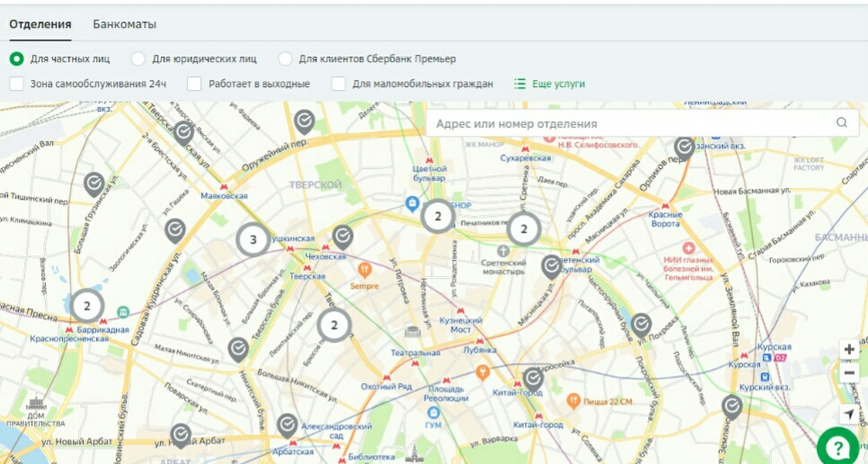The width and height of the screenshot is (868, 464).
Task: Zoom in the map with plus button
Action: tap(849, 350)
